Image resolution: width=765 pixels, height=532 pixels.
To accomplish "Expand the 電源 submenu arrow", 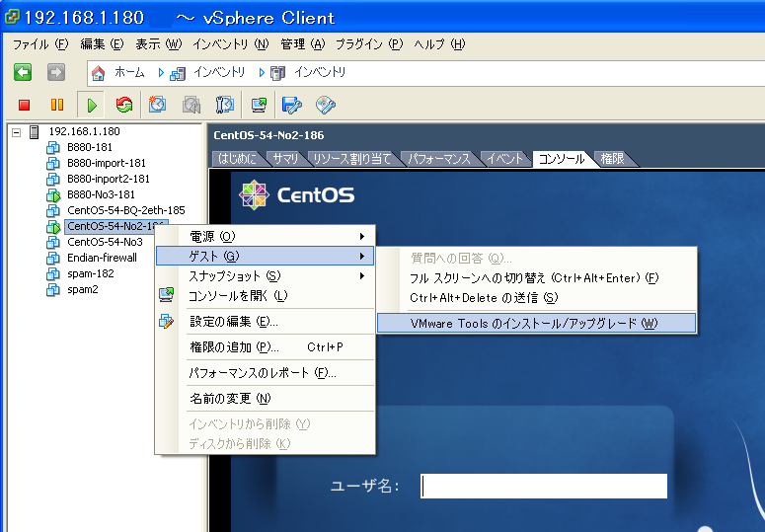I will click(x=362, y=237).
